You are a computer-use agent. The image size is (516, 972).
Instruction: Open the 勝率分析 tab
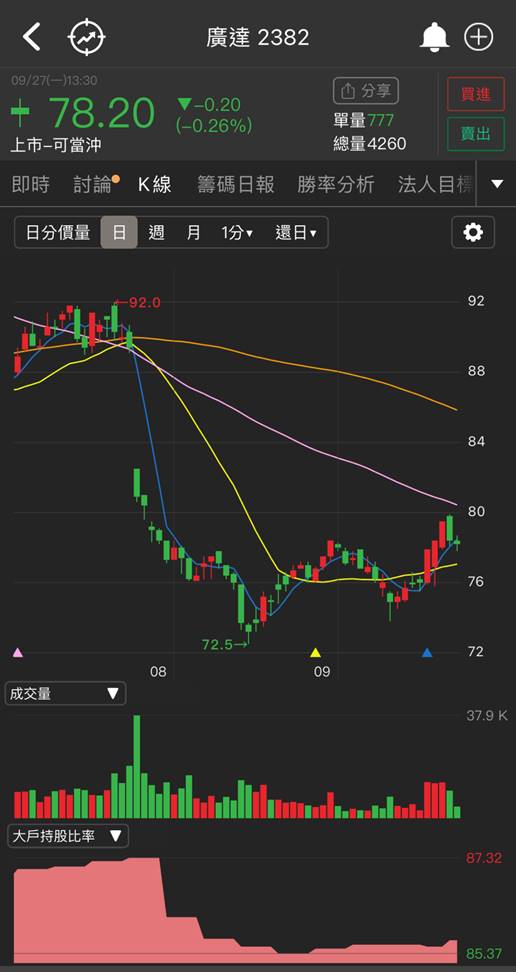(x=336, y=184)
